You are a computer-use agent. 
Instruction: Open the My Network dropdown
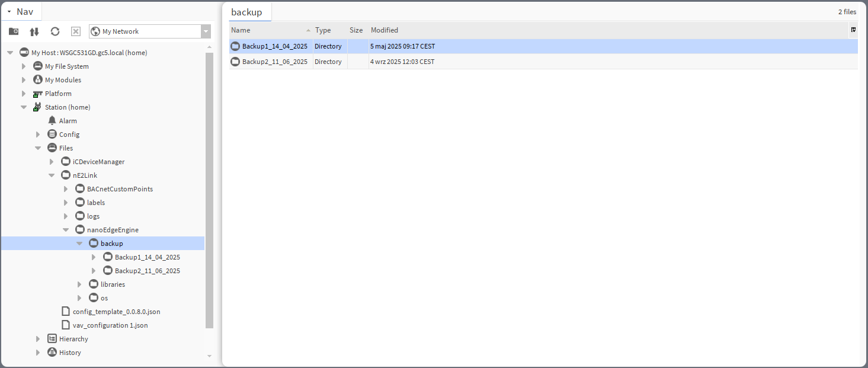coord(206,31)
